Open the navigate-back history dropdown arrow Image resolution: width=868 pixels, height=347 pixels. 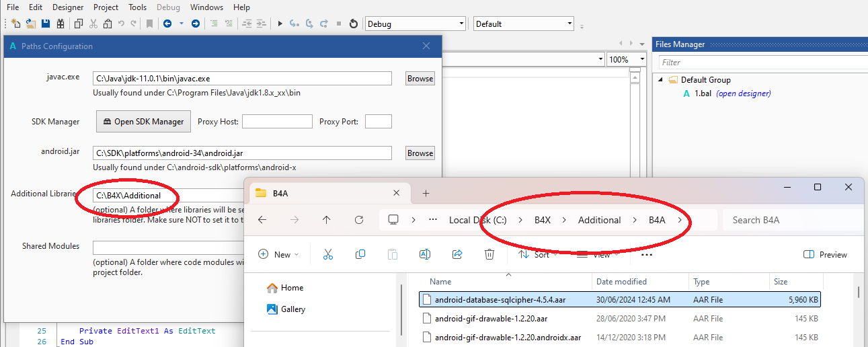click(181, 24)
